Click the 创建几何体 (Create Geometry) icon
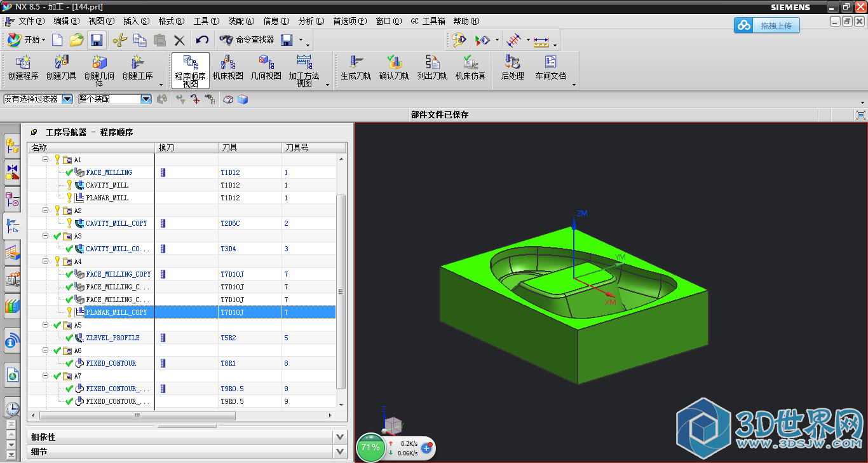 point(100,70)
